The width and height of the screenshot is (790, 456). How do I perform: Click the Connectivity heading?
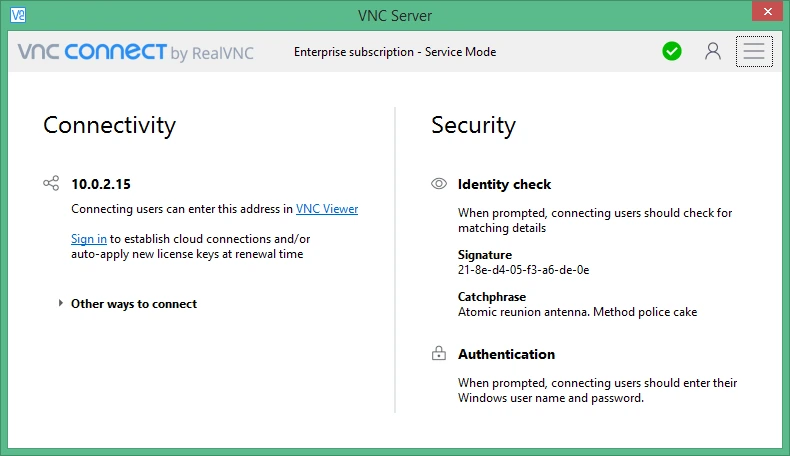click(x=109, y=125)
